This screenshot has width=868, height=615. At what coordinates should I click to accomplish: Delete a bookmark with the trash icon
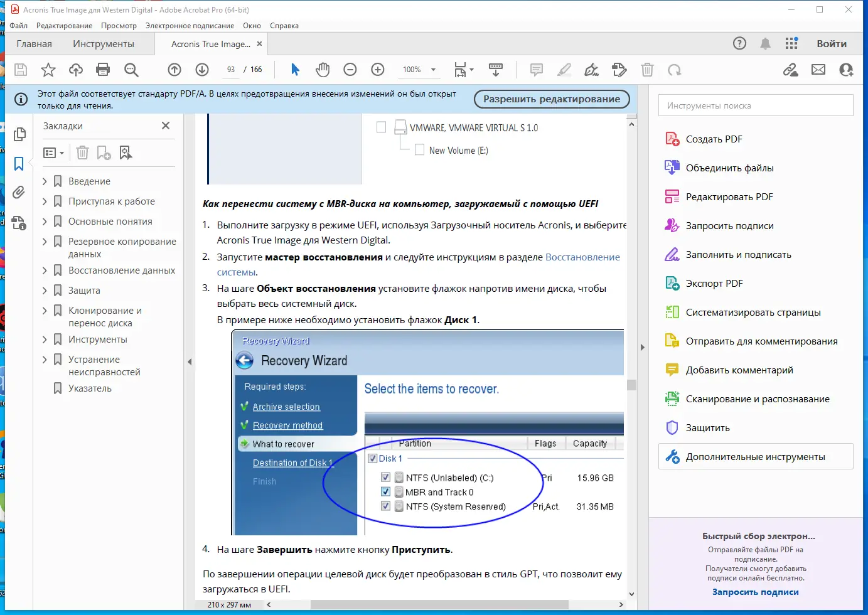(x=82, y=152)
